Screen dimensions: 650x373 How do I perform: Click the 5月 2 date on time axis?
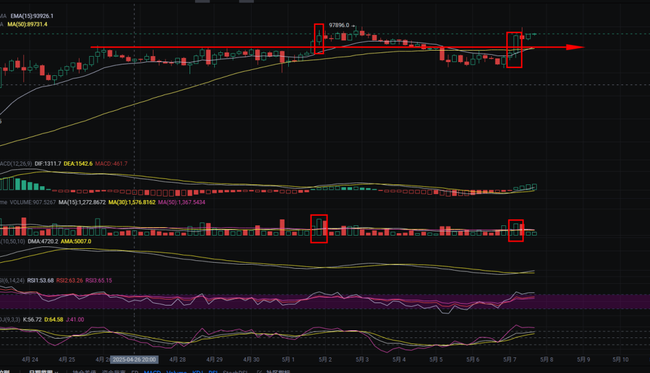325,359
